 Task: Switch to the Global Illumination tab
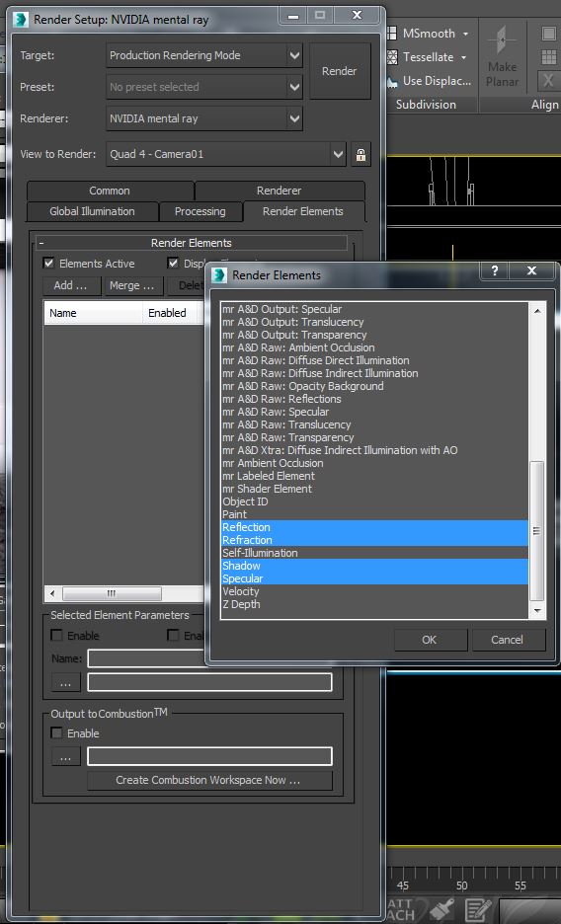(x=92, y=211)
